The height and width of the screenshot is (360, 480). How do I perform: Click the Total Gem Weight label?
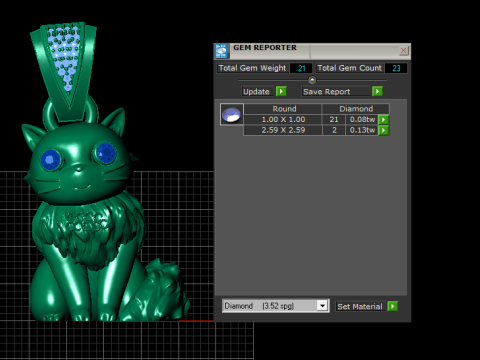(252, 68)
